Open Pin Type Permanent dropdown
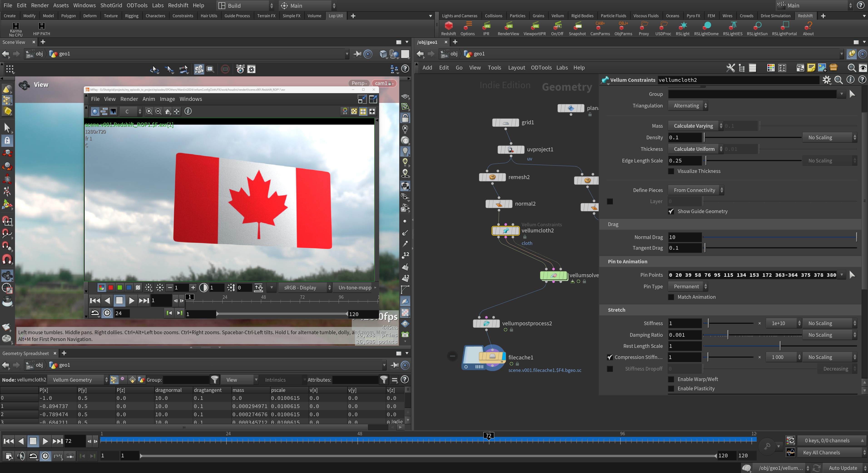The image size is (868, 473). pyautogui.click(x=688, y=287)
